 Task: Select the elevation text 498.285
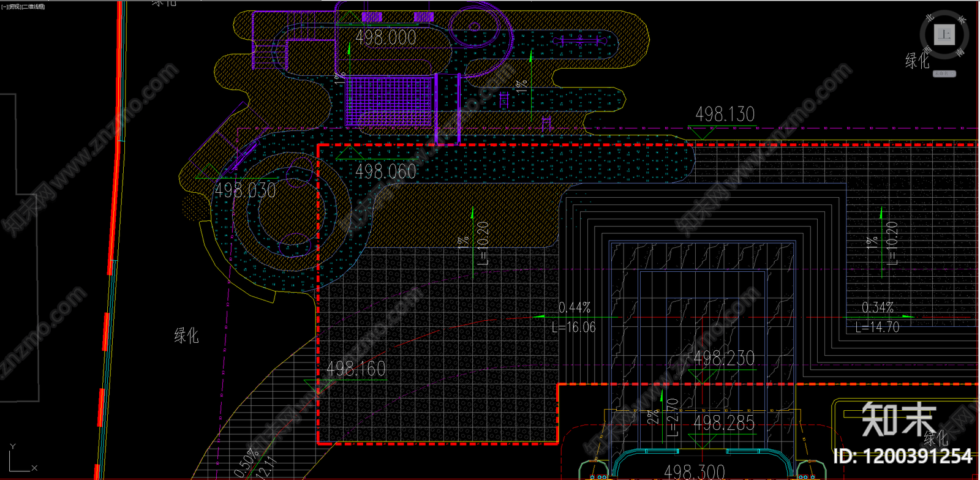click(724, 423)
